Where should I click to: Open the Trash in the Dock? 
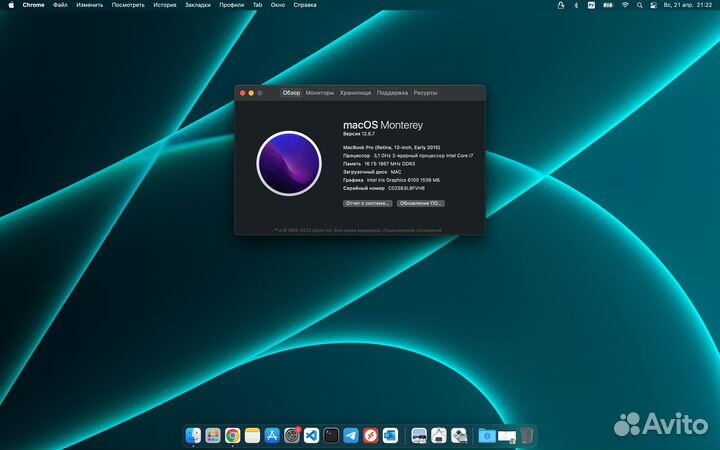527,435
